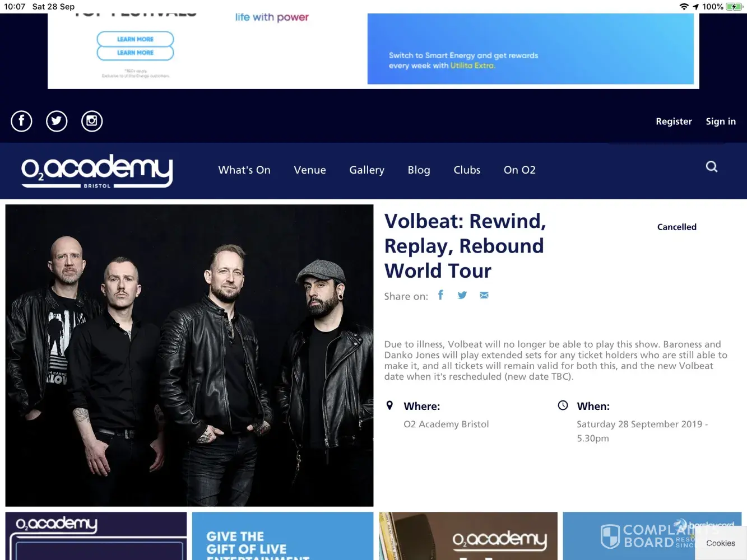The image size is (747, 560).
Task: Open the Twitter icon in header
Action: pos(57,121)
